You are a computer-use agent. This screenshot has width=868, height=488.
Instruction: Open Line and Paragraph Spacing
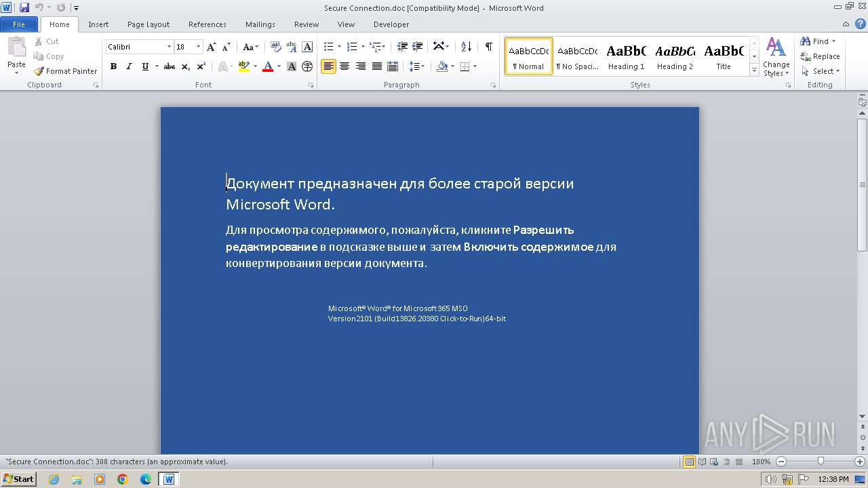pyautogui.click(x=417, y=66)
